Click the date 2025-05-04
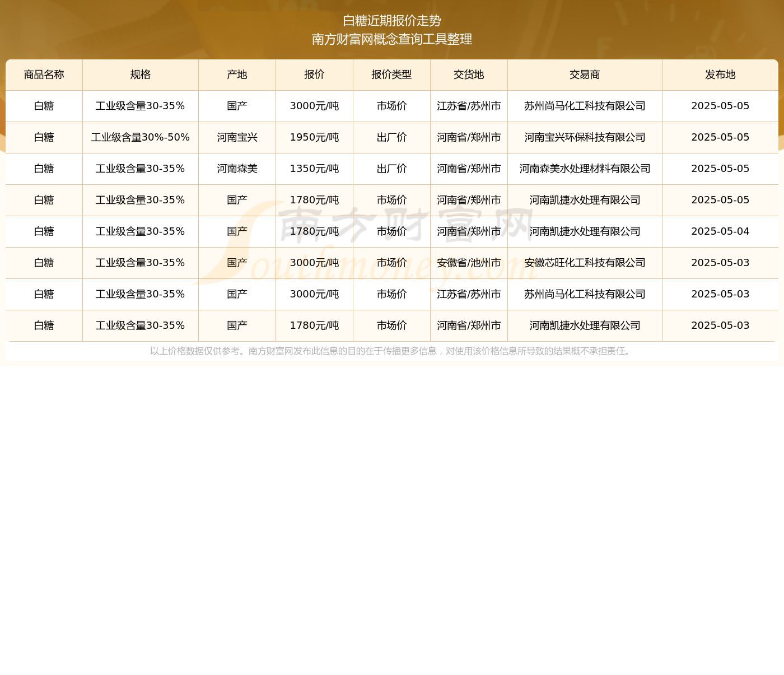 click(720, 232)
